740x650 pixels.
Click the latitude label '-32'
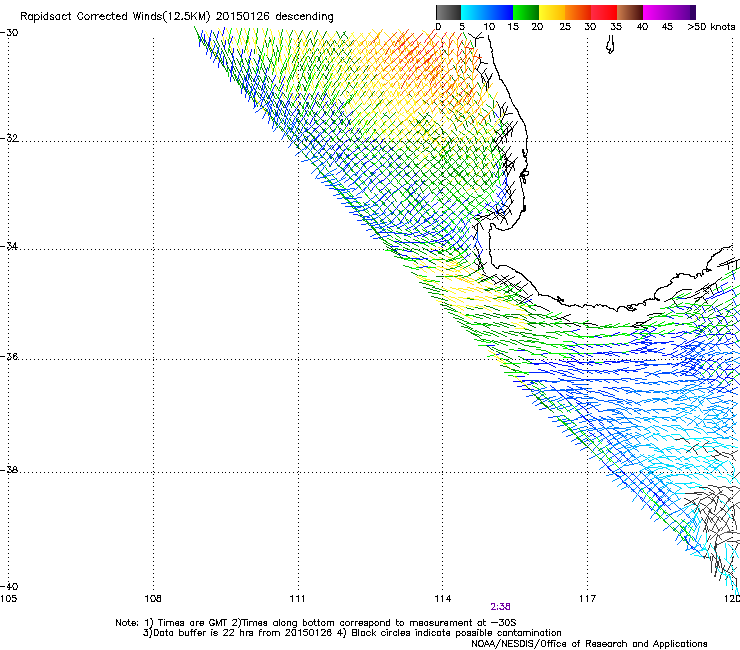9,138
